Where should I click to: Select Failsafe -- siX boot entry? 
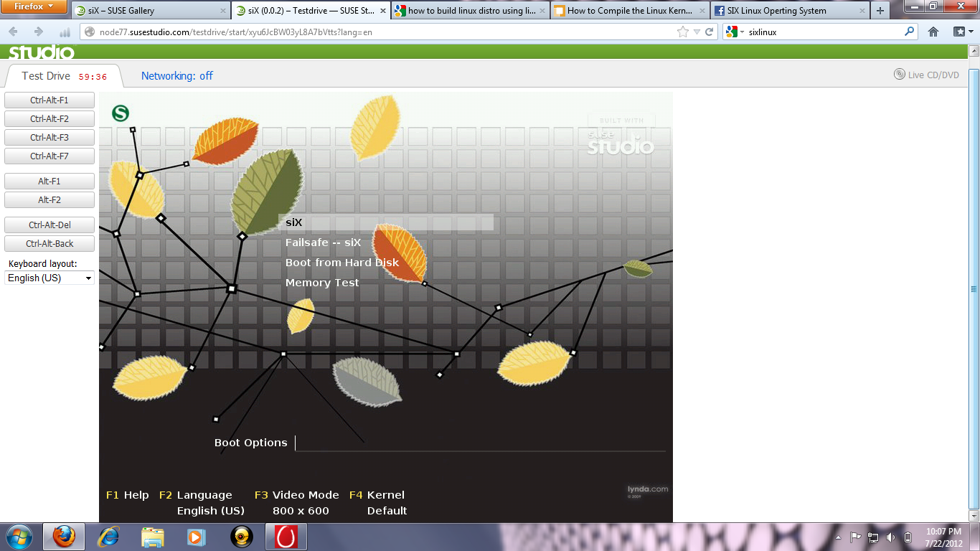pyautogui.click(x=323, y=242)
